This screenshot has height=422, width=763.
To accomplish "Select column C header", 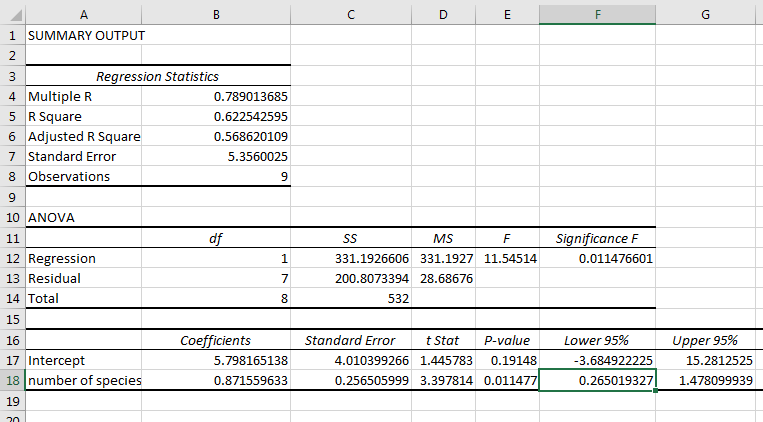I will click(x=351, y=15).
